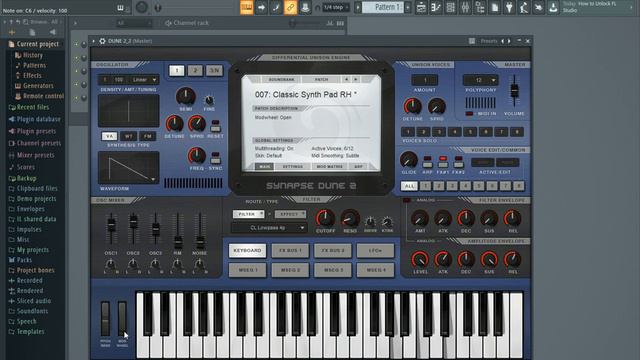Open the Lowpass filter type dropdown

click(269, 228)
